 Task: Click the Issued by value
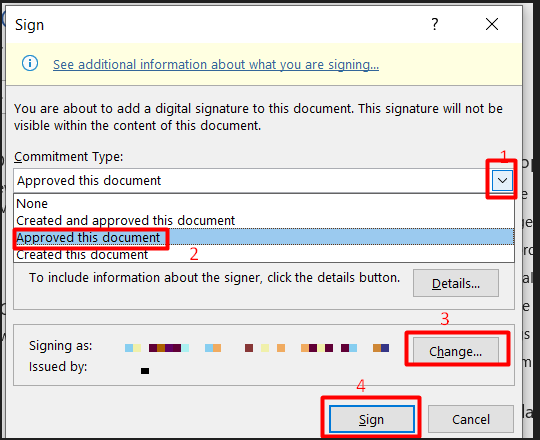click(145, 371)
